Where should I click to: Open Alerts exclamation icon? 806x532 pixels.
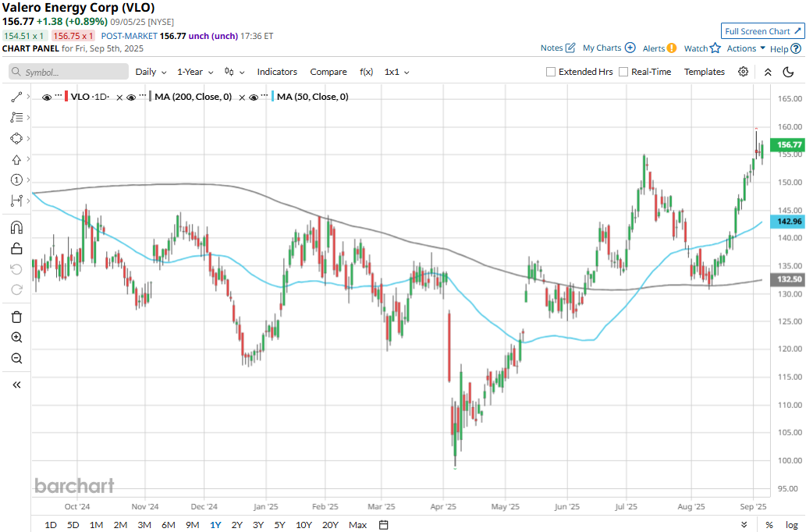tap(672, 48)
